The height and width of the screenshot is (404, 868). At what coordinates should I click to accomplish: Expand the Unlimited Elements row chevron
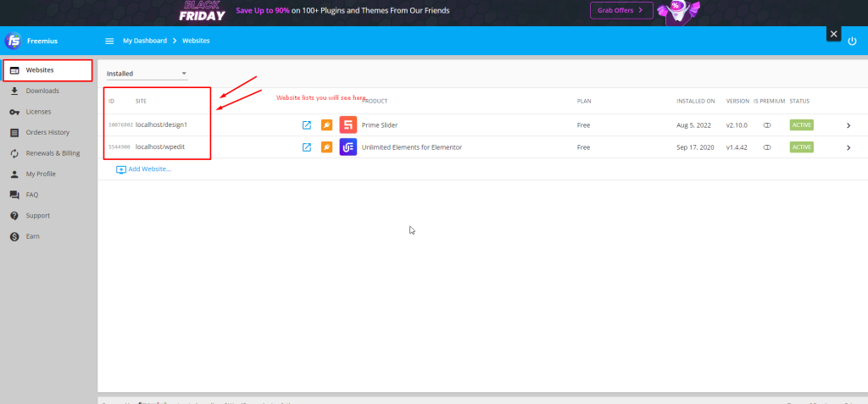tap(848, 147)
